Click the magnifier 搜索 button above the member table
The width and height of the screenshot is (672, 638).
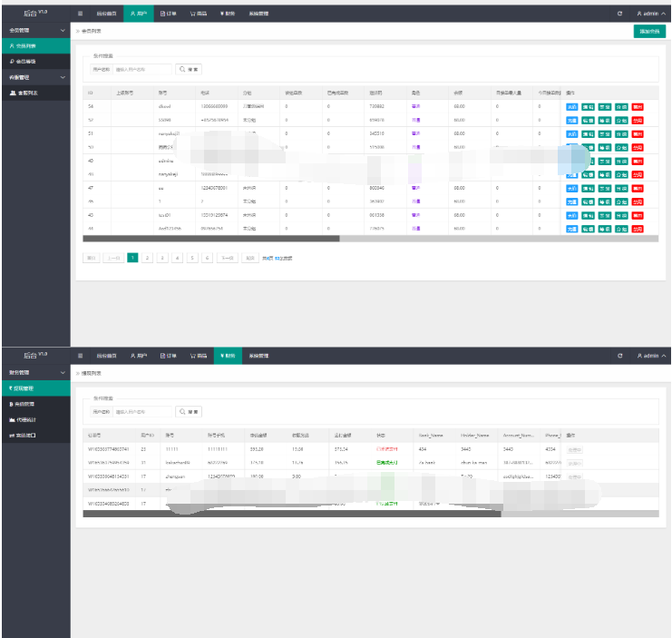tap(189, 69)
